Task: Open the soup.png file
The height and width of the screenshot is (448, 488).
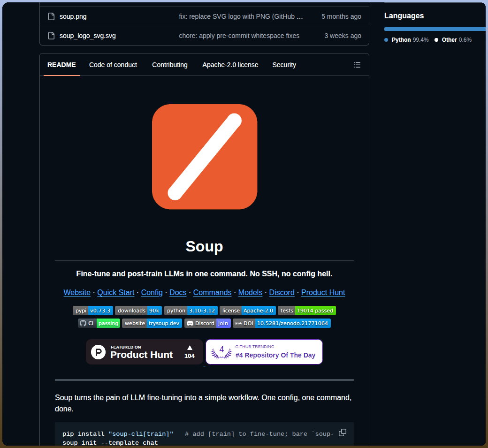Action: (73, 16)
